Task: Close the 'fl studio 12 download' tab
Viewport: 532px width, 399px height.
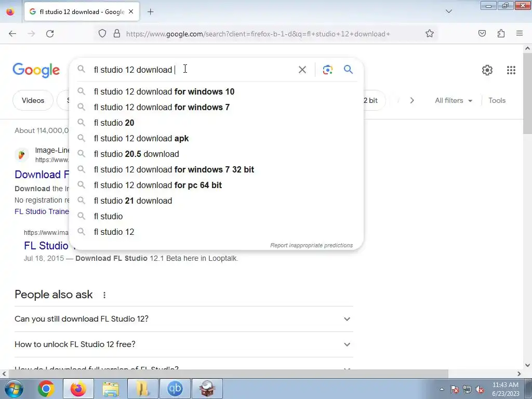Action: [131, 12]
